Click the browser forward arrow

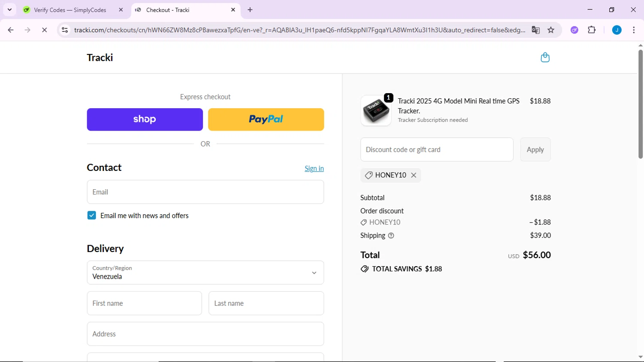coord(27,30)
